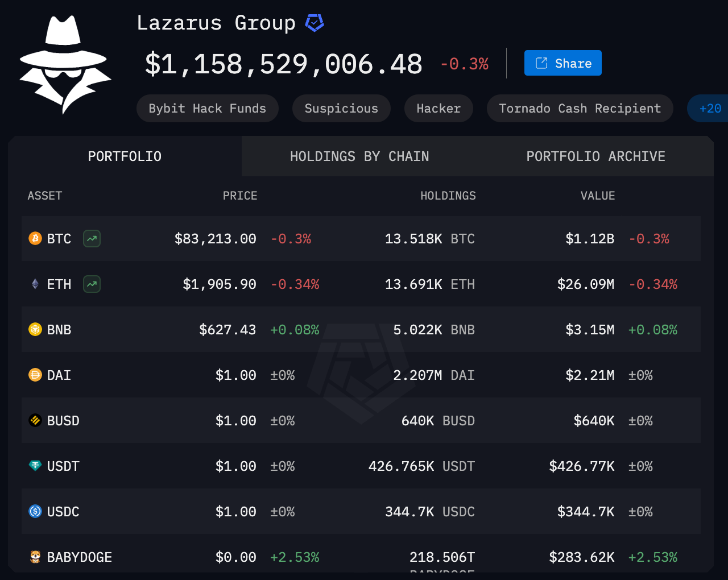
Task: Sort by the VALUE column header
Action: point(598,196)
